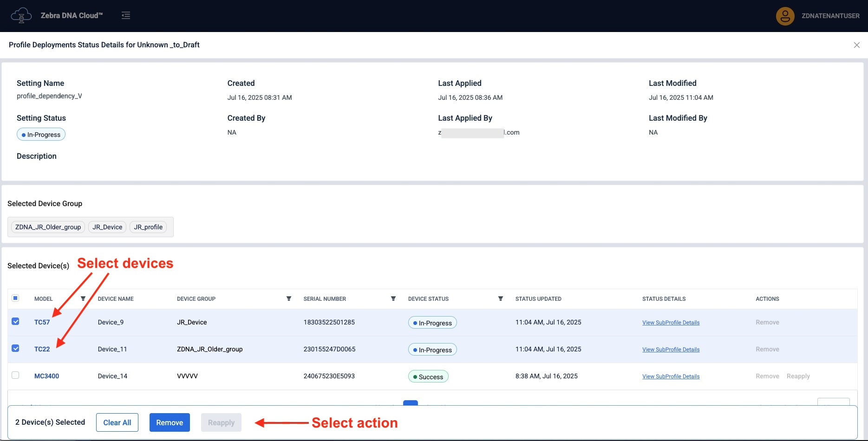Uncheck the TC57 device row checkbox
The width and height of the screenshot is (868, 441).
[15, 321]
